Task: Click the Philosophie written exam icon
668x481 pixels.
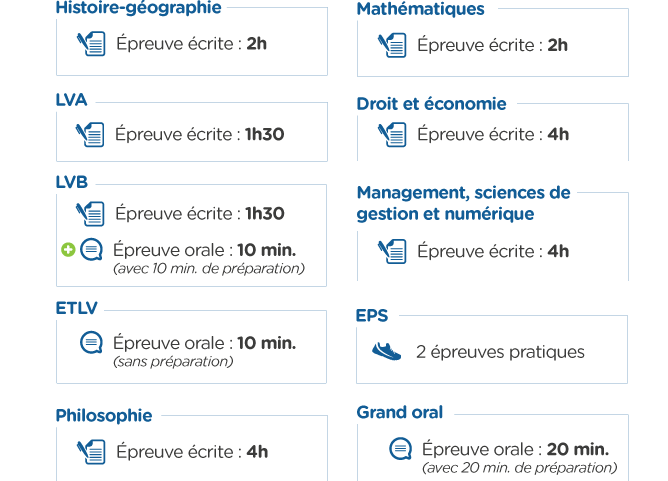Action: pos(91,452)
